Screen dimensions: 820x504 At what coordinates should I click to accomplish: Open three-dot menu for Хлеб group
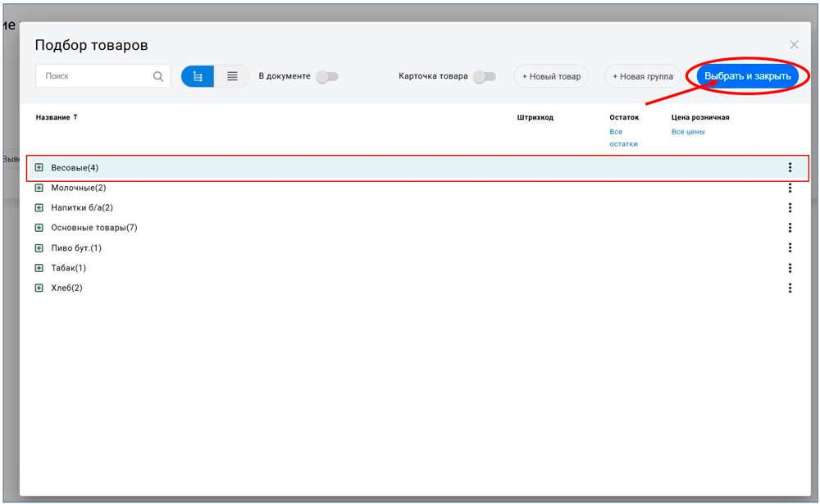(x=790, y=288)
